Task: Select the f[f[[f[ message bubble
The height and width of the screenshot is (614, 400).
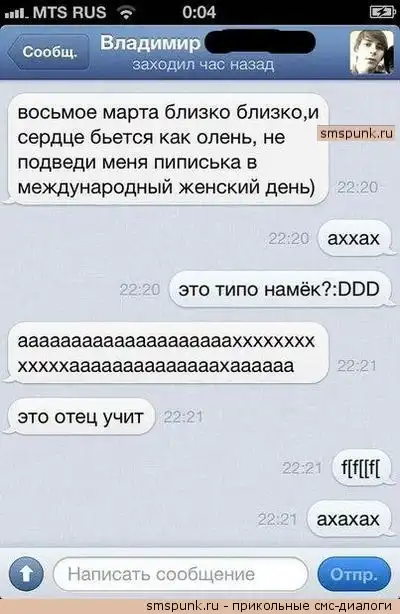Action: click(x=361, y=468)
